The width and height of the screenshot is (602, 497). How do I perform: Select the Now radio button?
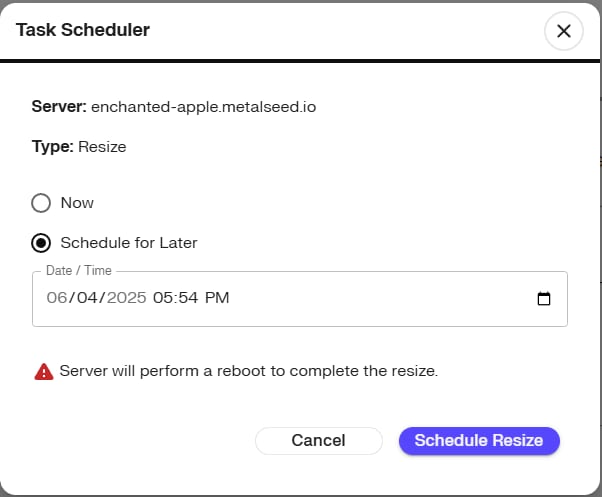(x=41, y=203)
